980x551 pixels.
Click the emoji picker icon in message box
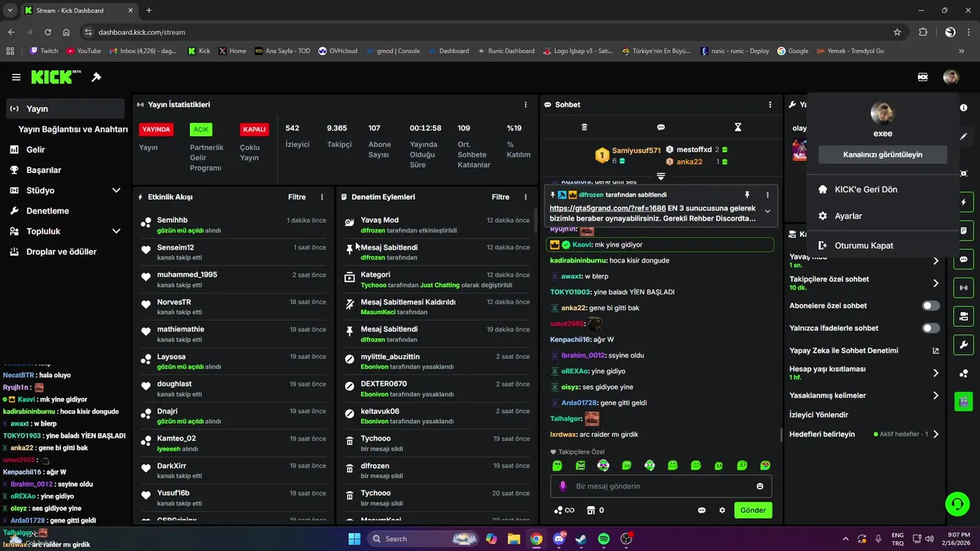(x=760, y=486)
